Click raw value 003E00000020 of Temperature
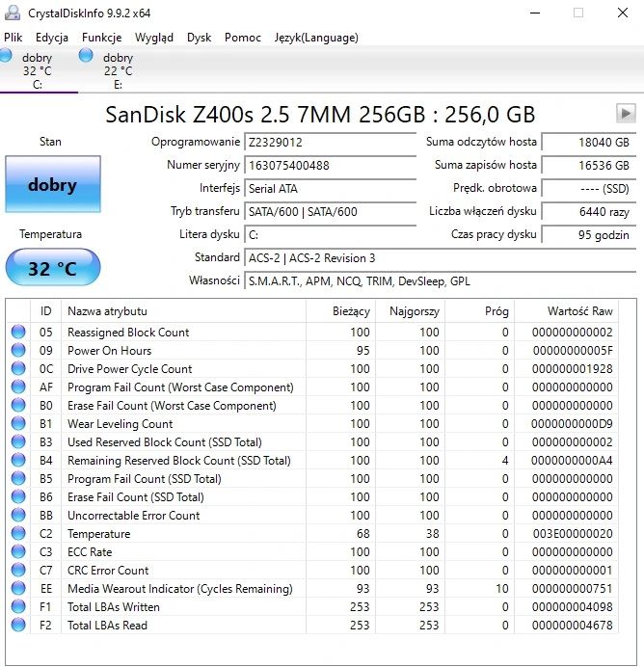Image resolution: width=644 pixels, height=667 pixels. [573, 533]
